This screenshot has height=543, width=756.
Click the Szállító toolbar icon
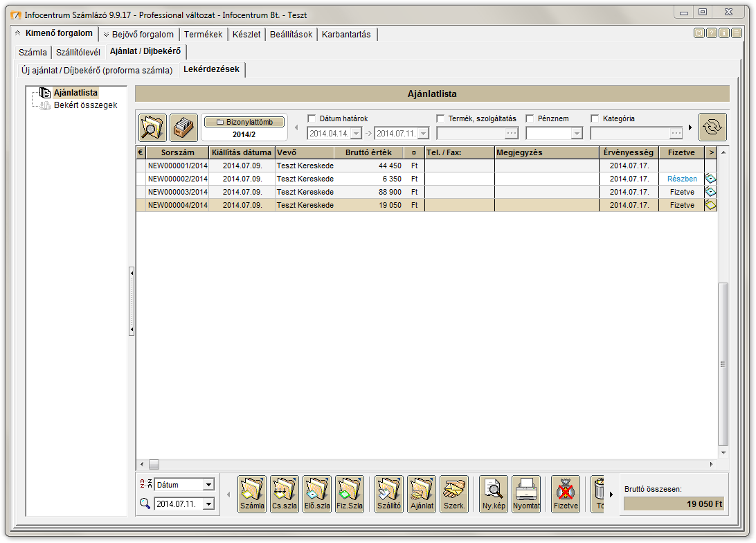(x=389, y=495)
